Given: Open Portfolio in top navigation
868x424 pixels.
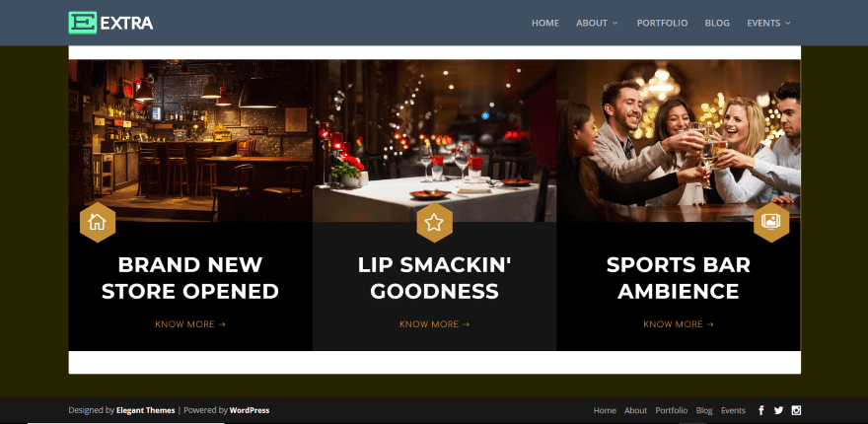Looking at the screenshot, I should coord(662,23).
